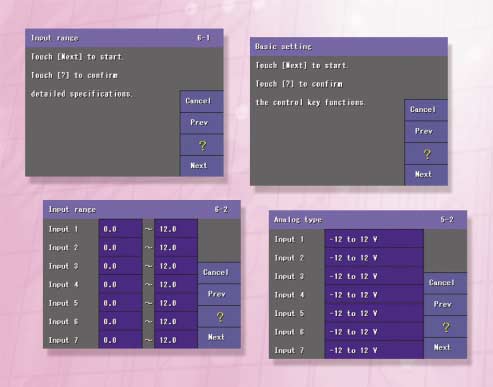This screenshot has width=493, height=387.
Task: Select Input 4 lower limit 0.0 field
Action: point(120,284)
